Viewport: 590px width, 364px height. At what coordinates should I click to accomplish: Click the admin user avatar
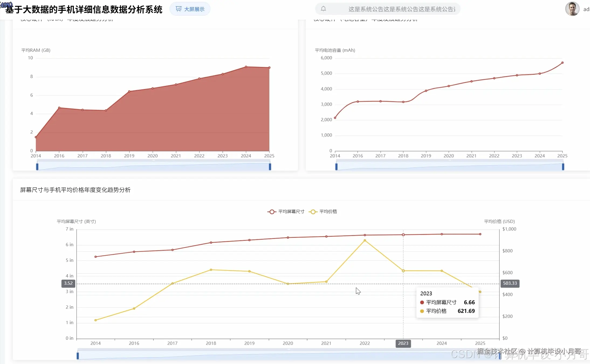click(x=572, y=9)
